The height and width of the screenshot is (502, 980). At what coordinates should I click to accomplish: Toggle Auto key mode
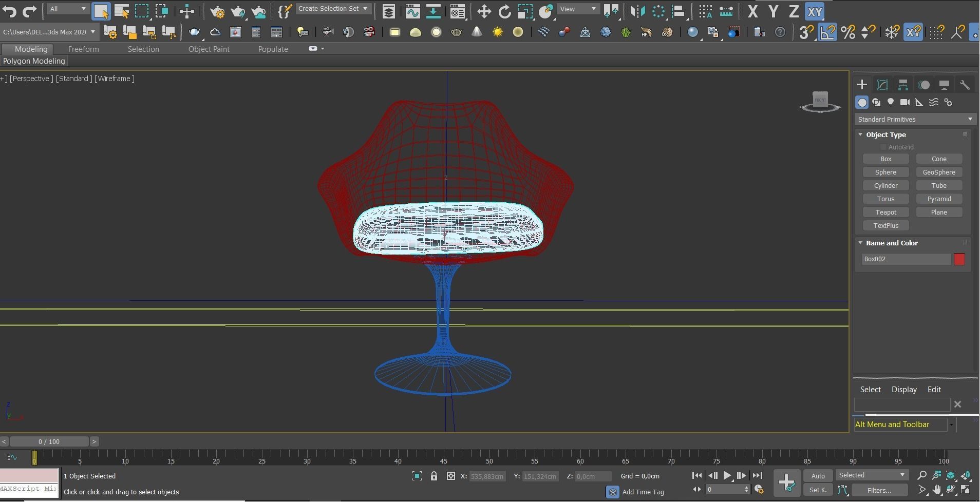(x=818, y=476)
